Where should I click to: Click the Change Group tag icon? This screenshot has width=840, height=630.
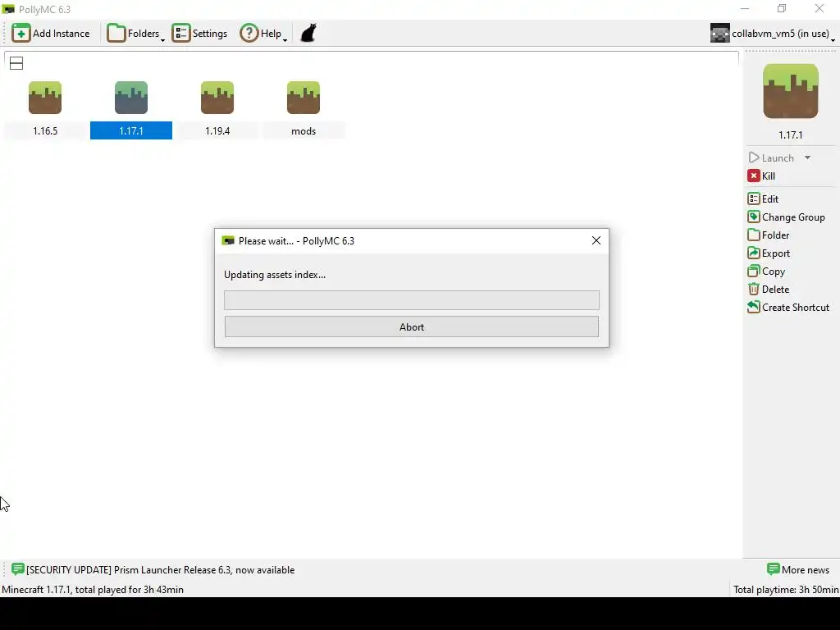[754, 217]
